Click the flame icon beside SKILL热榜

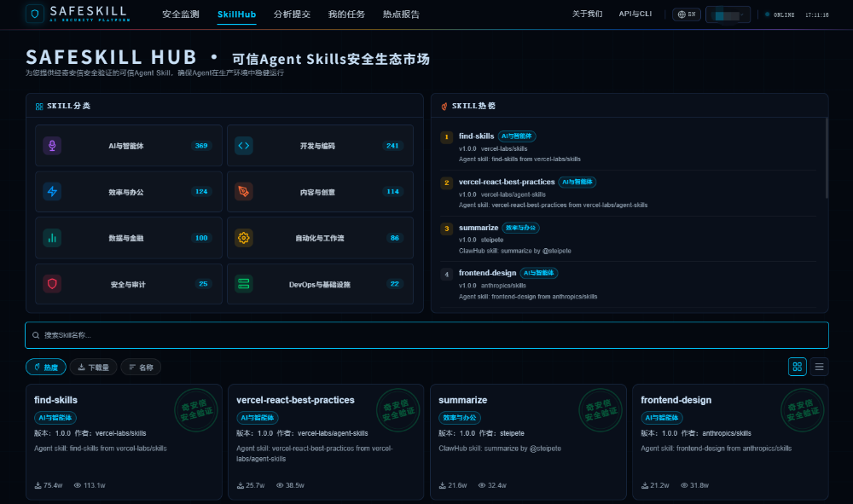(443, 105)
